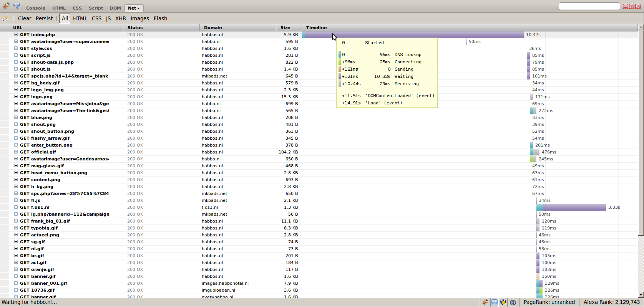Switch to the Script tab

(96, 8)
